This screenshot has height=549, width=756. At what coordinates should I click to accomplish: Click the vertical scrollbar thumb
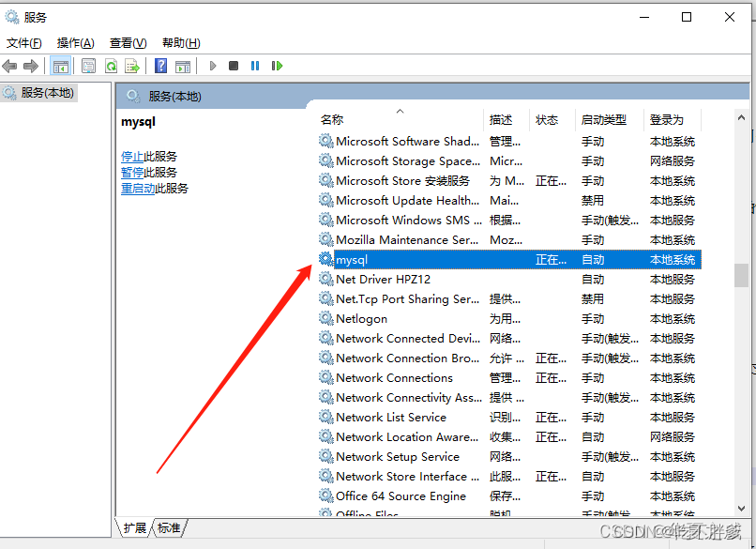pyautogui.click(x=742, y=276)
